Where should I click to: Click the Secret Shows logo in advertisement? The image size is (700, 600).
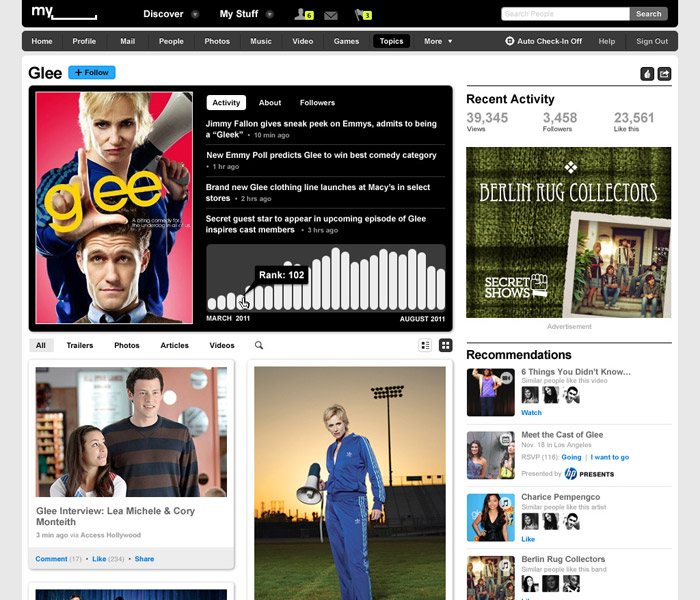pyautogui.click(x=516, y=286)
